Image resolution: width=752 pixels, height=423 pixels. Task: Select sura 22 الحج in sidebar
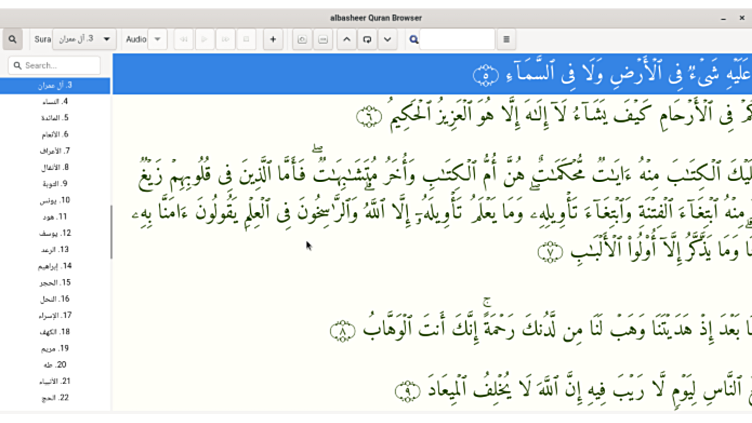coord(55,398)
